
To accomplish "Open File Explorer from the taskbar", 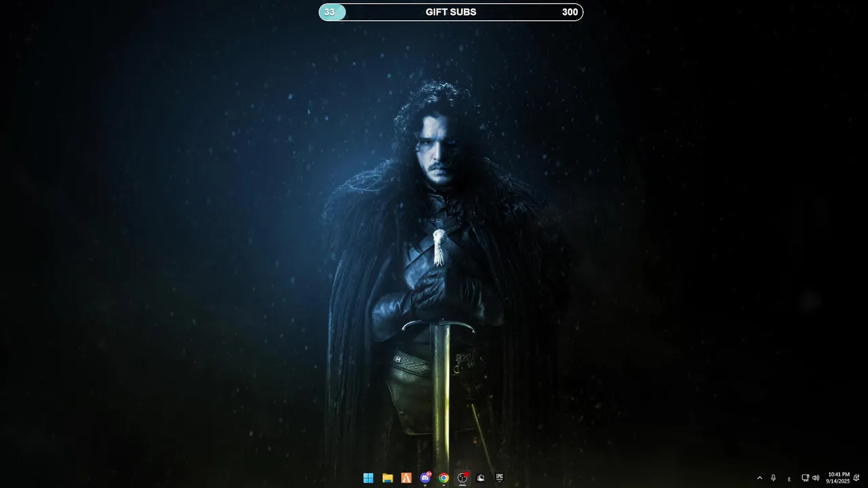I will coord(387,478).
